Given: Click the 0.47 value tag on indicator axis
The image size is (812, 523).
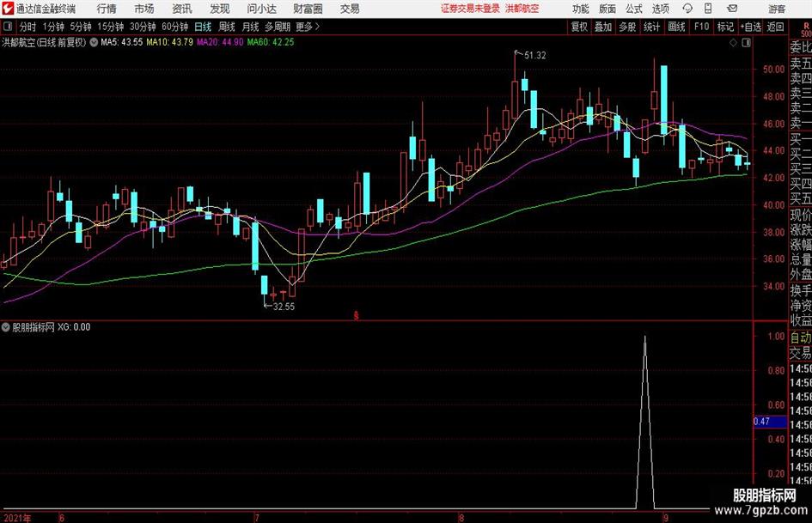Looking at the screenshot, I should tap(771, 422).
